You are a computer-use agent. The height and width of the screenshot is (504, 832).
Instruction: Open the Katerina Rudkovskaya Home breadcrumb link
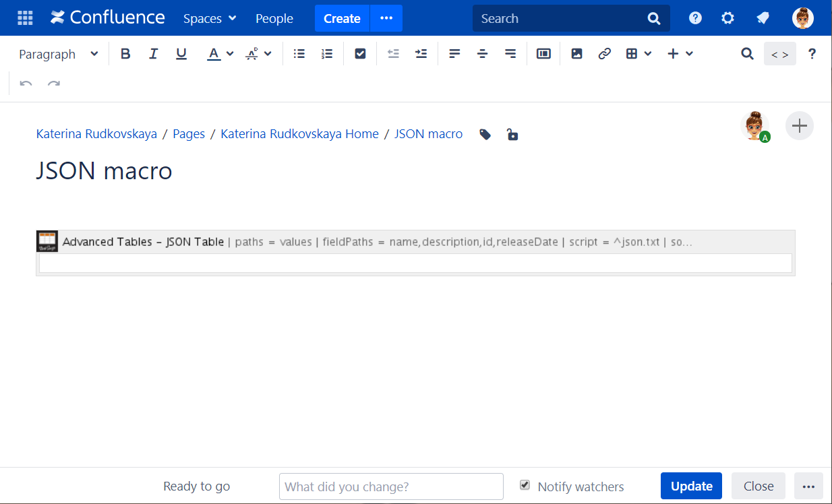299,134
